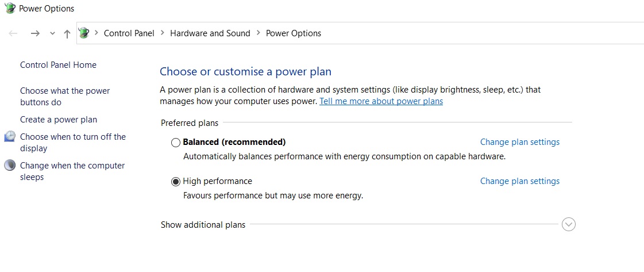Click the forward navigation arrow

coord(35,33)
